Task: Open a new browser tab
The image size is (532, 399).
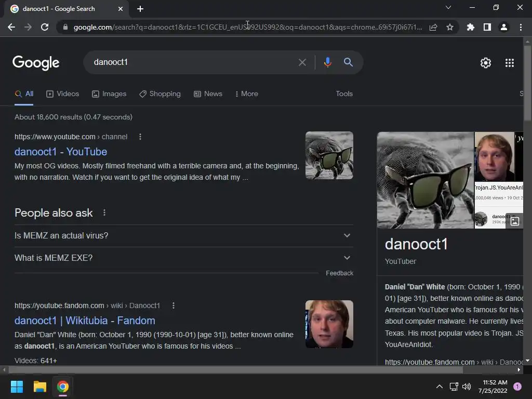Action: click(140, 9)
